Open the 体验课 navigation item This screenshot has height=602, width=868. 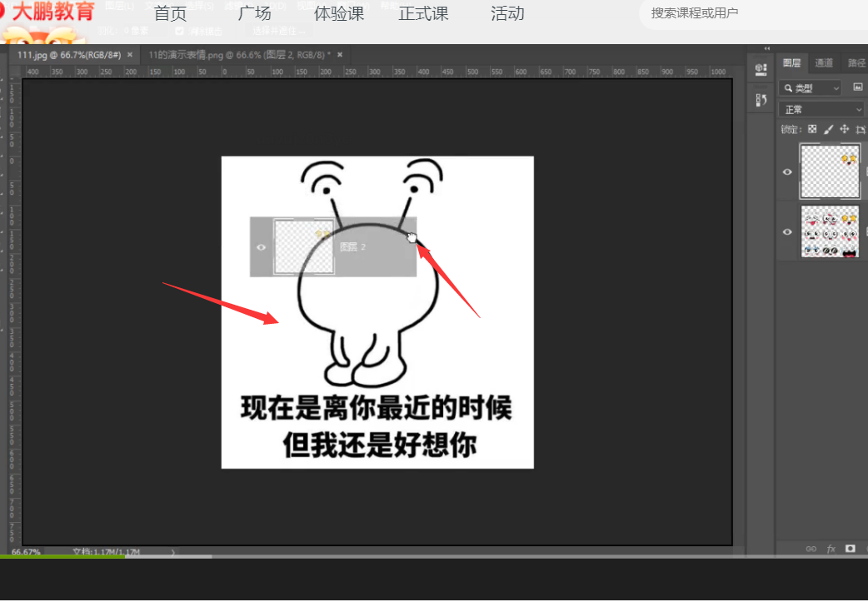[339, 13]
